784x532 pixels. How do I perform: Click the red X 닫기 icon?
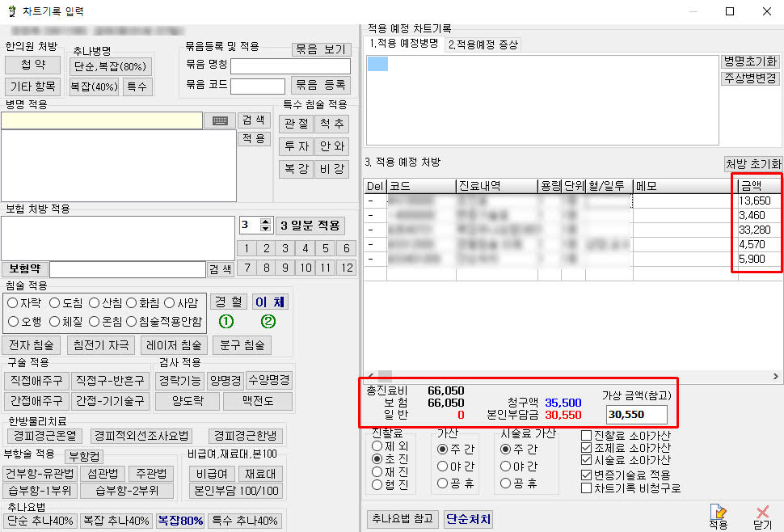tap(762, 512)
